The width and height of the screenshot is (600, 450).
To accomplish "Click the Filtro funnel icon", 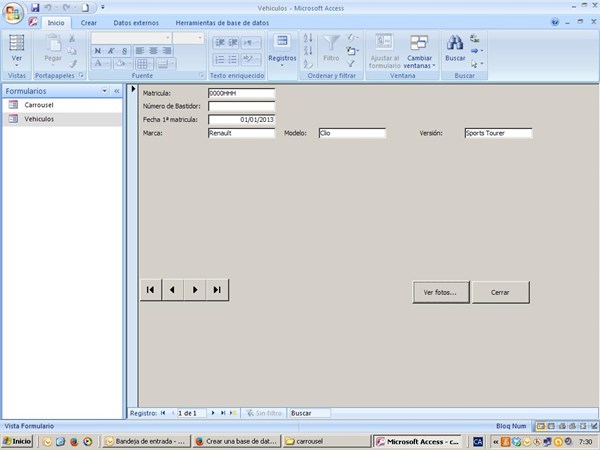I will coord(331,43).
